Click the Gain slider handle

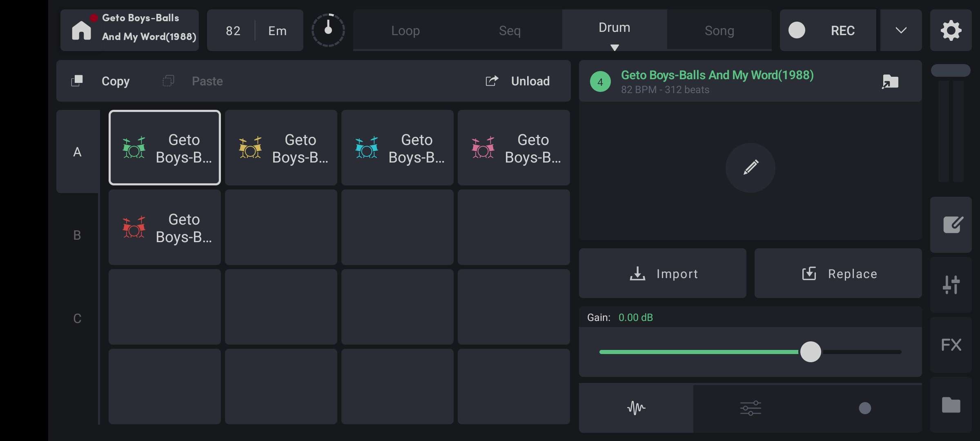coord(811,352)
